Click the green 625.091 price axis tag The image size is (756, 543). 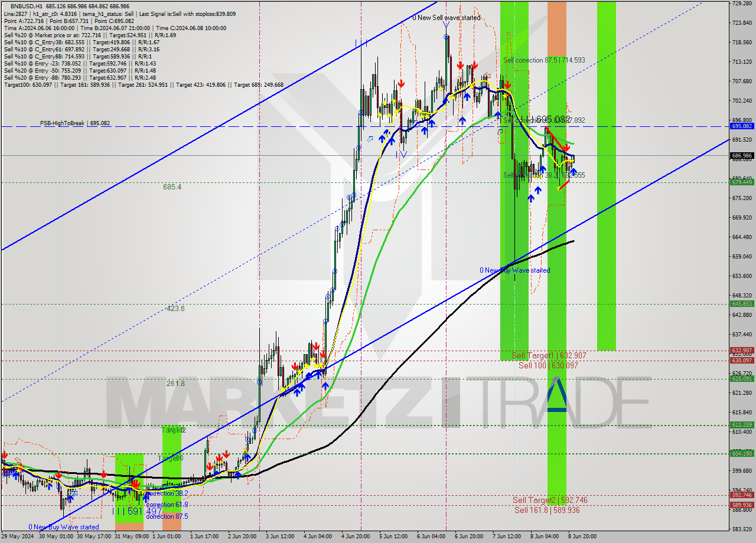(742, 379)
